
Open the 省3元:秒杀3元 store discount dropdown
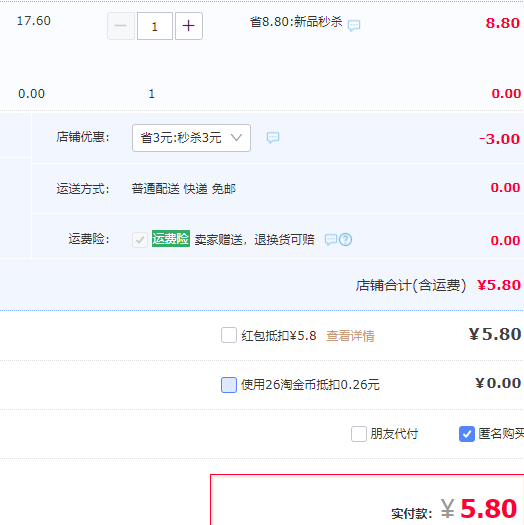pyautogui.click(x=191, y=138)
